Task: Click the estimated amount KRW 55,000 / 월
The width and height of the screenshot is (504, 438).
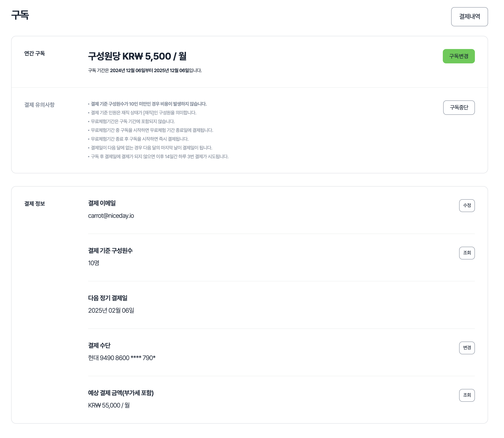Action: pos(109,406)
